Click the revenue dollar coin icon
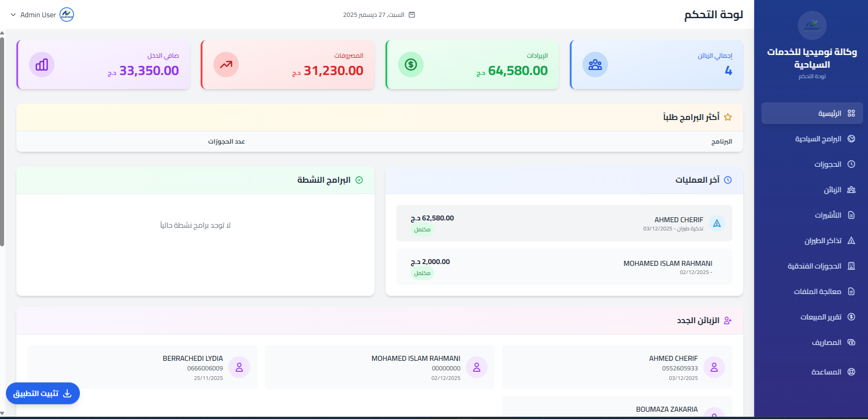 pos(410,65)
